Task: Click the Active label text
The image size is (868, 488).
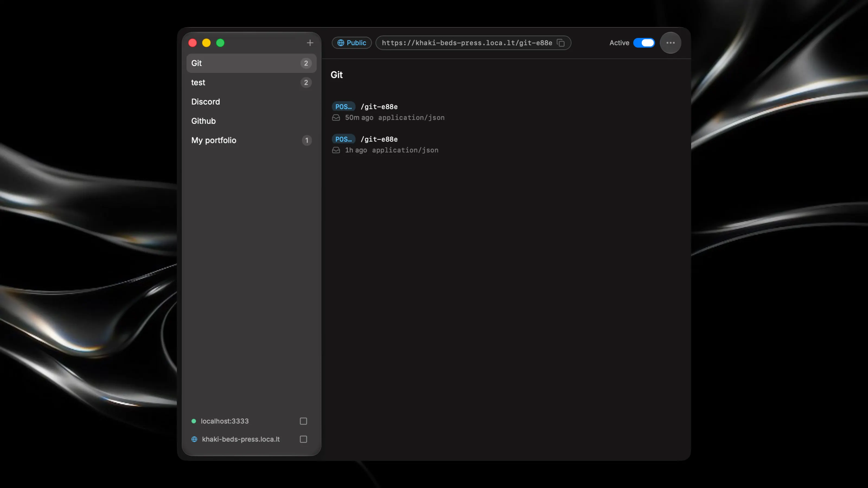Action: coord(619,43)
